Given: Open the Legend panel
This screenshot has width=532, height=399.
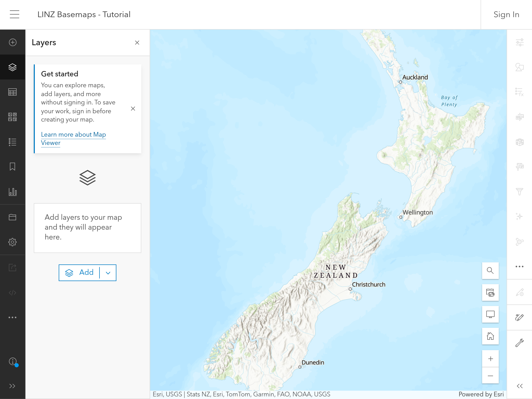Looking at the screenshot, I should pyautogui.click(x=12, y=142).
